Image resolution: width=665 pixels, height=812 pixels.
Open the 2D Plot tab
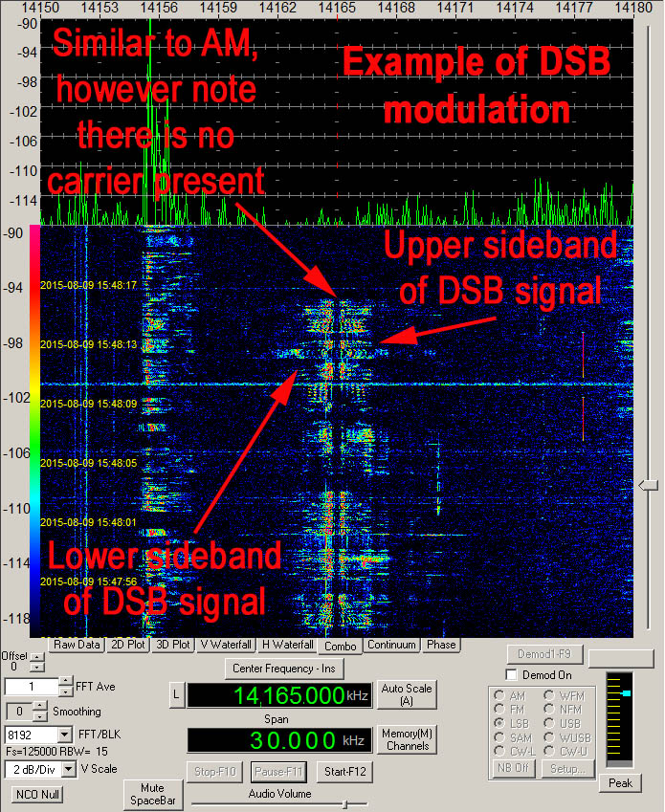(128, 645)
